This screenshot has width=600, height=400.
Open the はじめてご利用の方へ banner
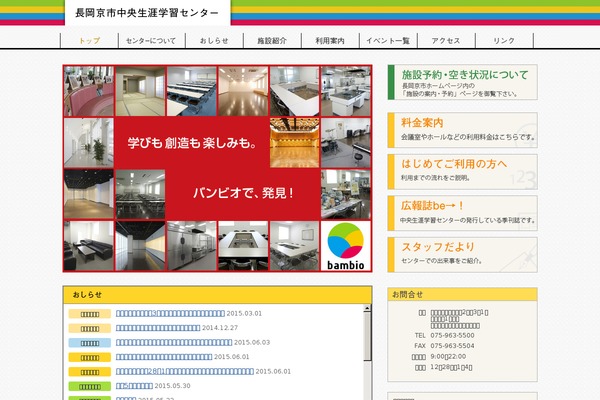coord(462,172)
